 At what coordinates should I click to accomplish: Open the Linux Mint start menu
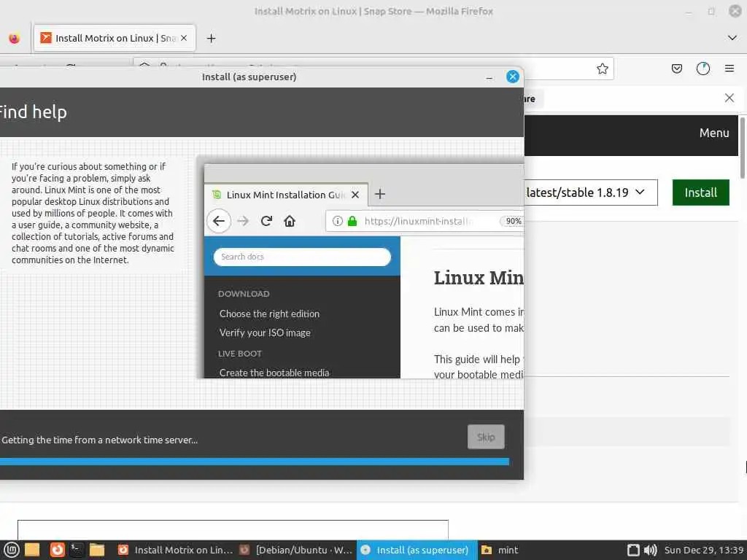pyautogui.click(x=11, y=550)
